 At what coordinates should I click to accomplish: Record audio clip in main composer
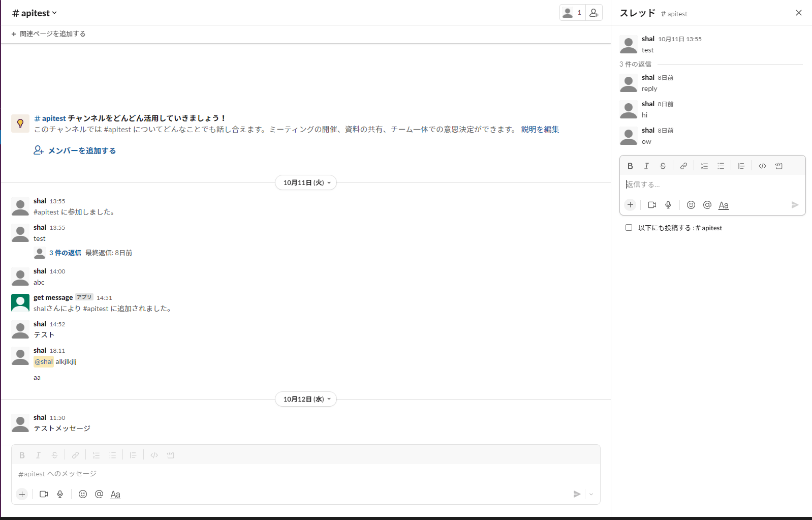click(x=60, y=494)
